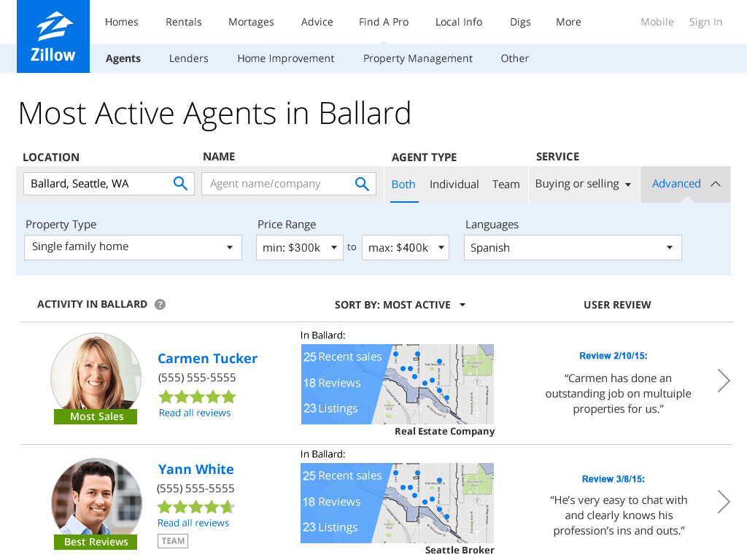Switch to Property Management tab
The width and height of the screenshot is (747, 560).
coord(418,58)
